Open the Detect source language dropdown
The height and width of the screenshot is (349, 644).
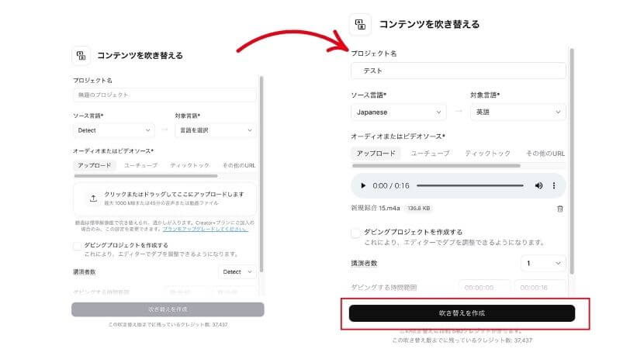pos(114,130)
